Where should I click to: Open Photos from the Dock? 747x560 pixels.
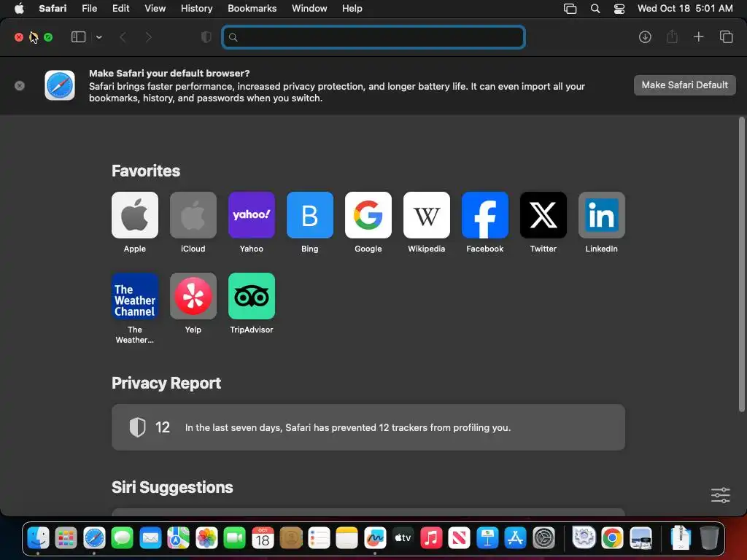point(206,538)
